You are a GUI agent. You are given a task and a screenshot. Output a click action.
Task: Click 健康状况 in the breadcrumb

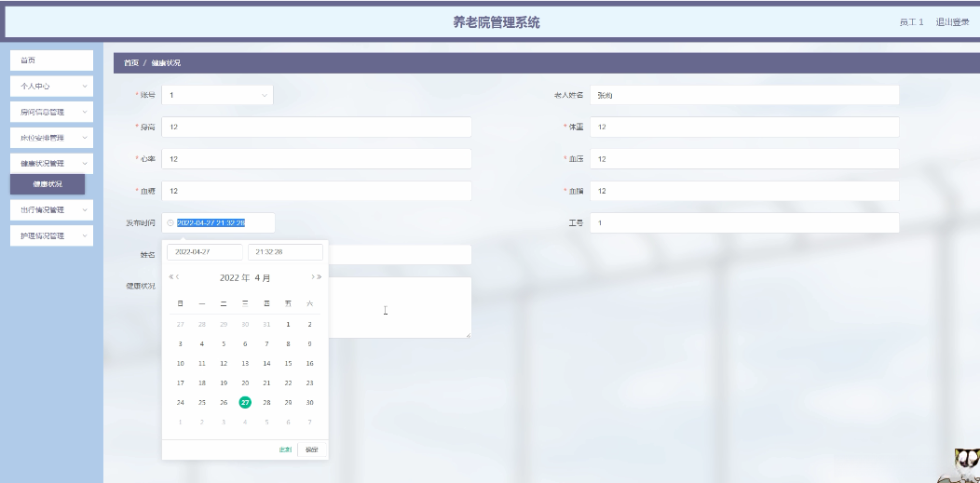166,63
